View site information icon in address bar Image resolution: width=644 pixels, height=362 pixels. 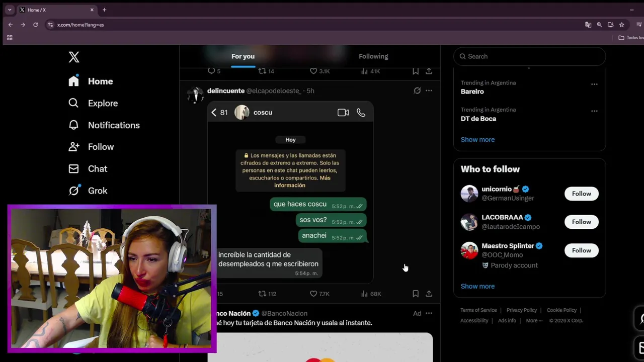pyautogui.click(x=50, y=25)
